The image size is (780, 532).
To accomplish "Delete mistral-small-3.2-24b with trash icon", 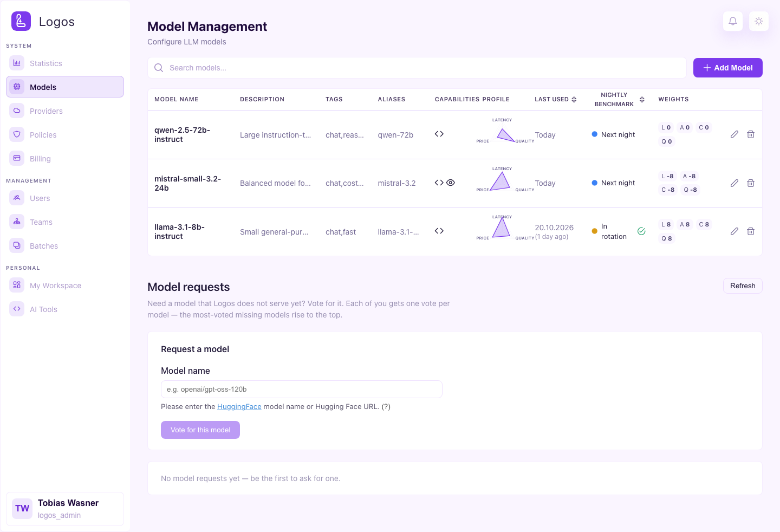I will (x=751, y=183).
